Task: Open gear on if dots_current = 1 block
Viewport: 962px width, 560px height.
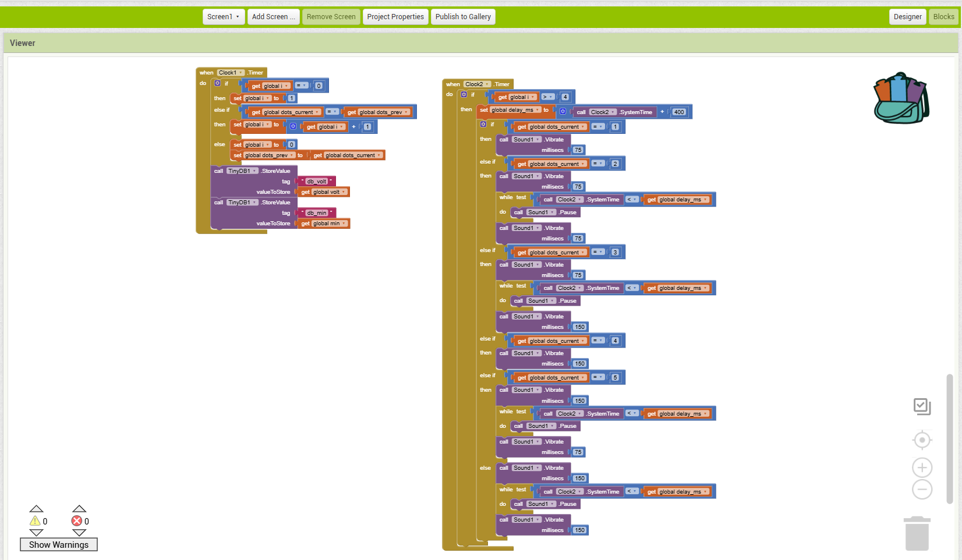Action: coord(483,125)
